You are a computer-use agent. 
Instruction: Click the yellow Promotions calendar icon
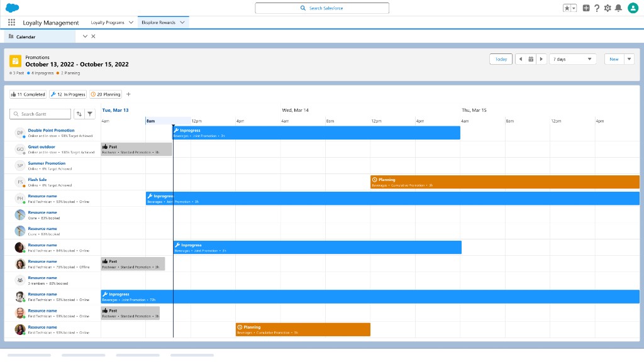[16, 61]
